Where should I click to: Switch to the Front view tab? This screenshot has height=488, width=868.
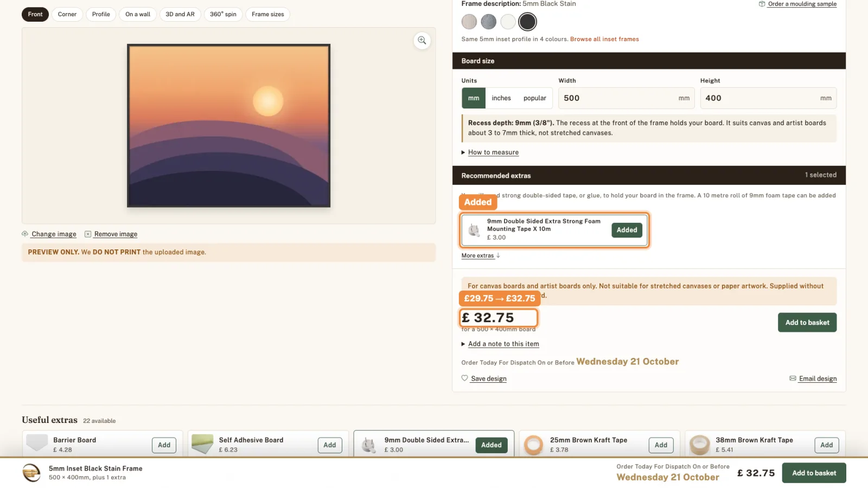(x=35, y=14)
